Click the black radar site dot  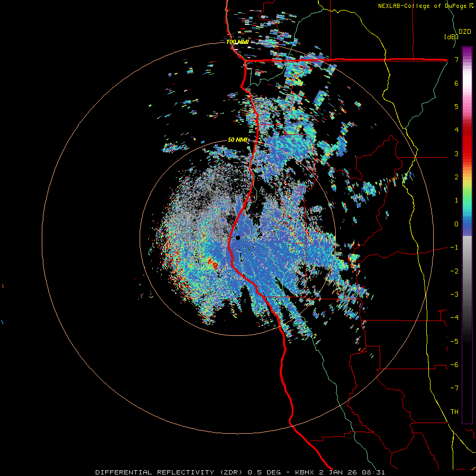coord(238,237)
